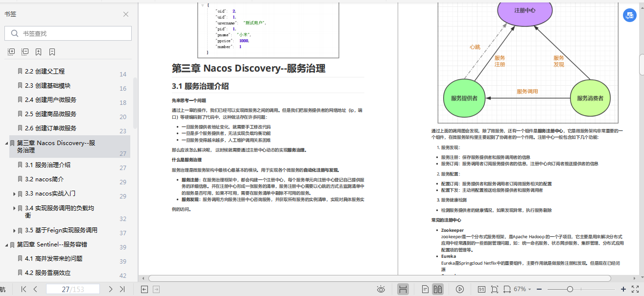Click the zoom slider handle
This screenshot has height=296, width=644.
[570, 289]
